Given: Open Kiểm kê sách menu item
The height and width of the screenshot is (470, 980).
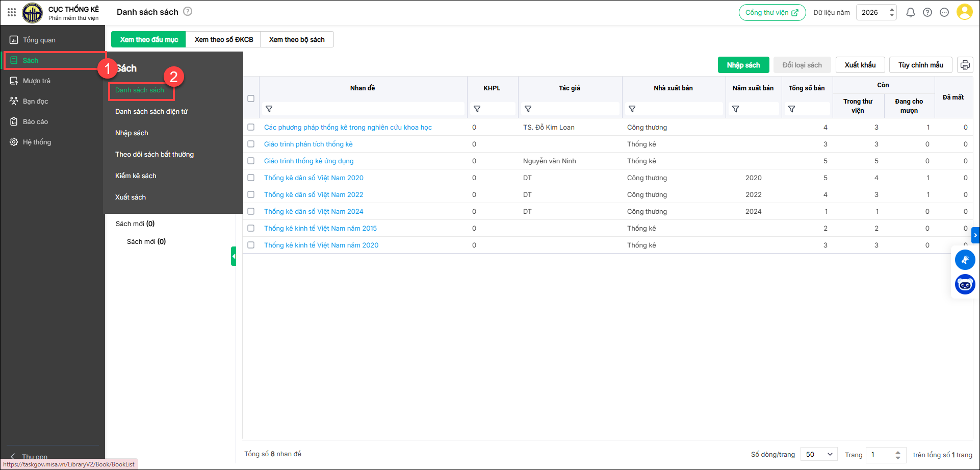Looking at the screenshot, I should click(x=136, y=176).
